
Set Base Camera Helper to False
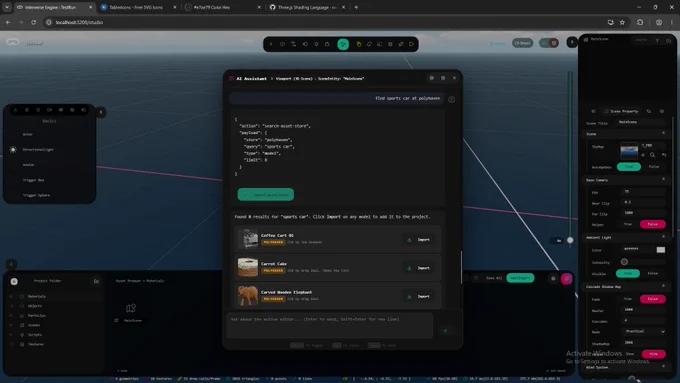tap(653, 224)
